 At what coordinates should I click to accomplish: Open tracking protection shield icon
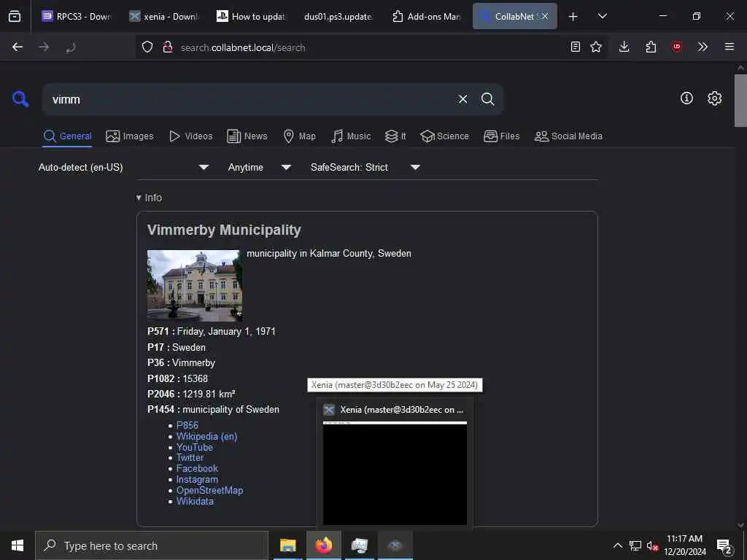tap(147, 47)
